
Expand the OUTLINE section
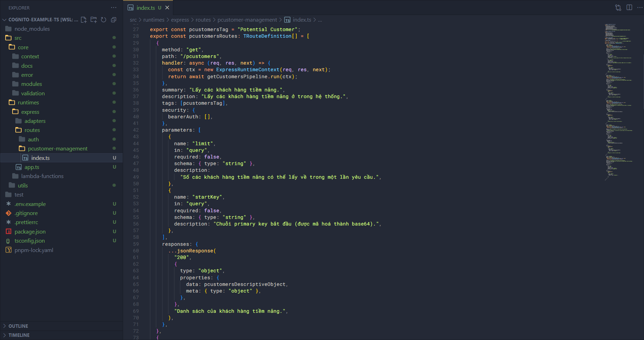[18, 326]
